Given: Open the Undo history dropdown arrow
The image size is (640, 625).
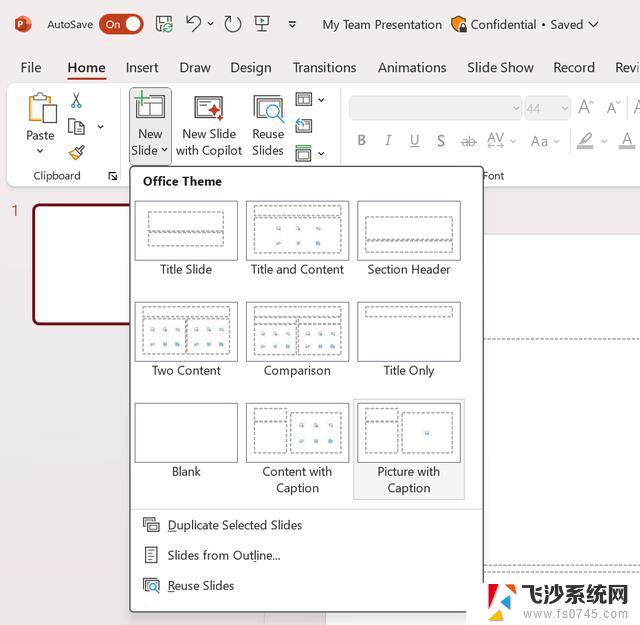Looking at the screenshot, I should coord(211,24).
